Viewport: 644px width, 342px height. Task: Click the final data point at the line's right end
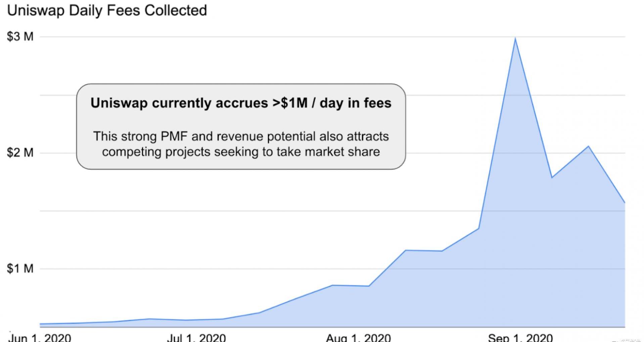click(x=624, y=203)
